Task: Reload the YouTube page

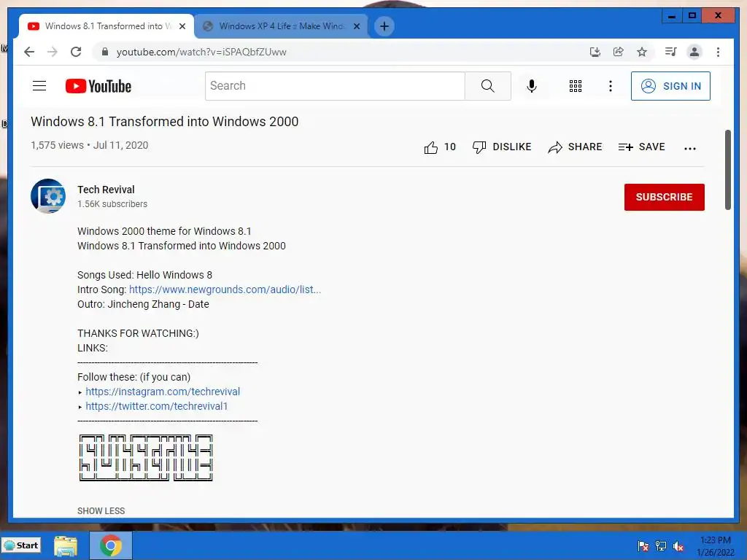Action: [x=76, y=52]
